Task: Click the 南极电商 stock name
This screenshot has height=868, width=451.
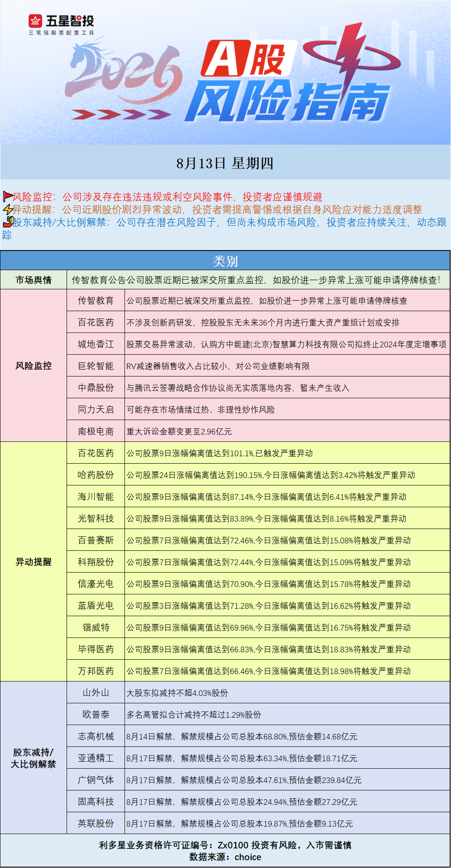Action: (x=96, y=431)
